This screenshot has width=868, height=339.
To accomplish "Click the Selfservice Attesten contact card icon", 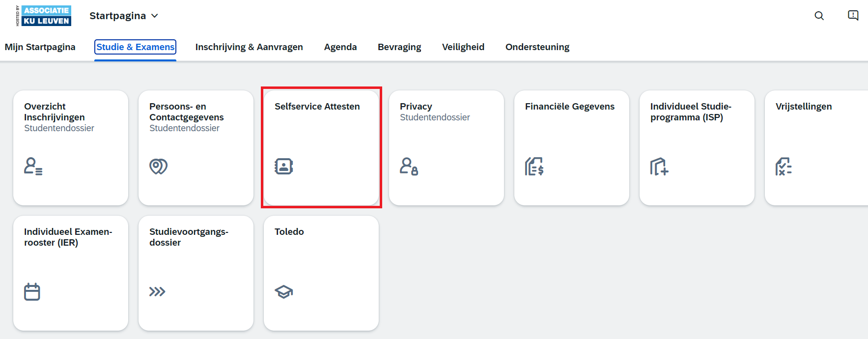I will coord(283,167).
